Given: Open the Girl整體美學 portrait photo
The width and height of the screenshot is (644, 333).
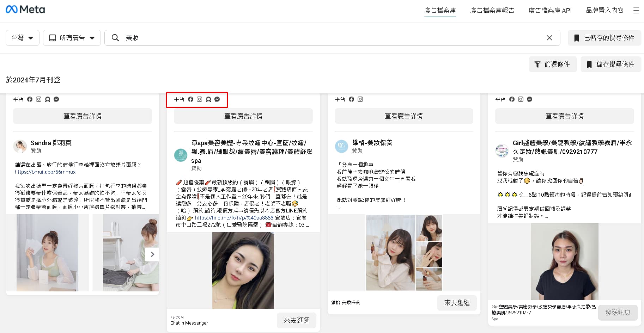Looking at the screenshot, I should tap(564, 261).
